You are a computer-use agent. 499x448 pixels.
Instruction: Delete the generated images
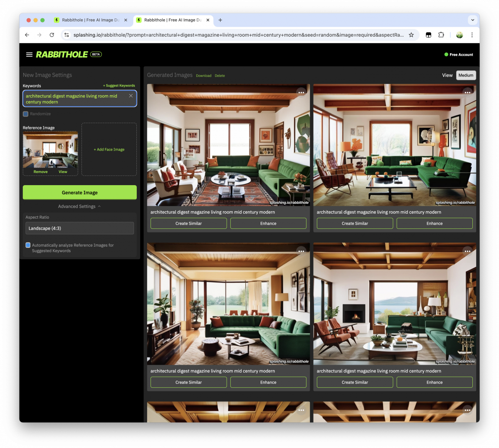[x=220, y=76]
